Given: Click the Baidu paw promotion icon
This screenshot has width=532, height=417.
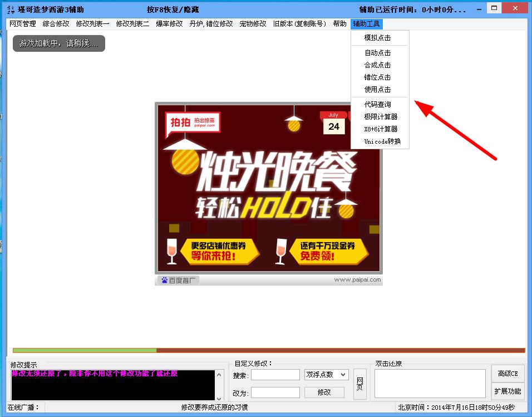Looking at the screenshot, I should click(165, 280).
